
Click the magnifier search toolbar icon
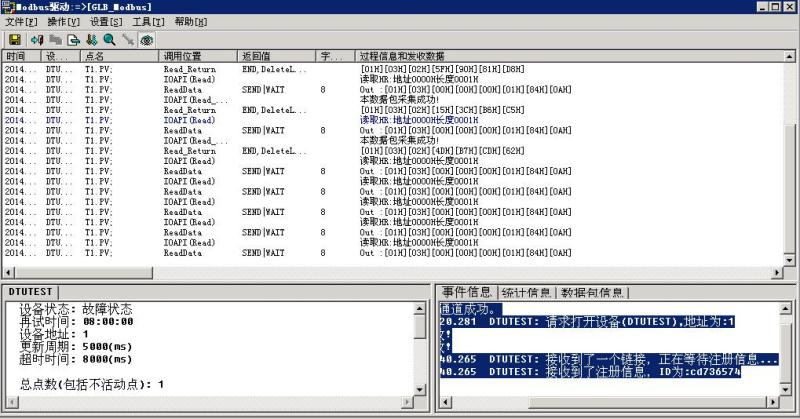[x=109, y=40]
